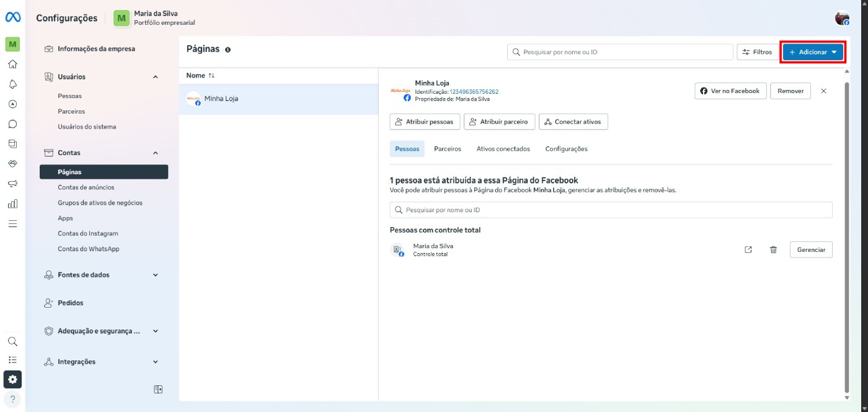Click the top Pesquisar por nome field

coord(620,52)
